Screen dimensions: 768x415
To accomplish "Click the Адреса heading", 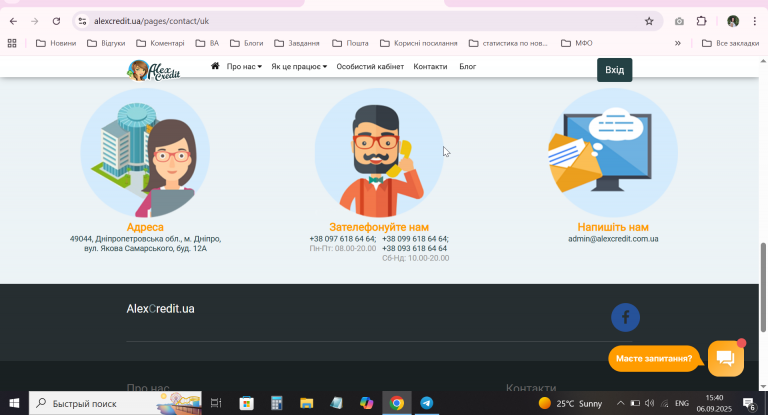I will 145,227.
